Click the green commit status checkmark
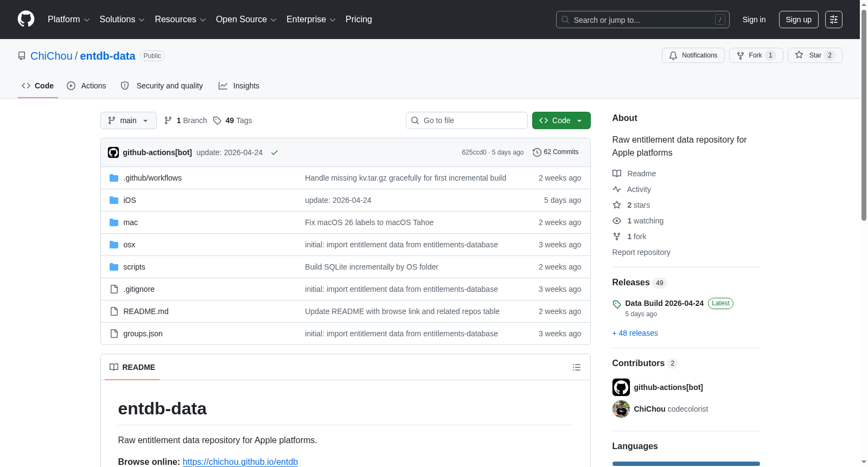The image size is (868, 467). (275, 152)
